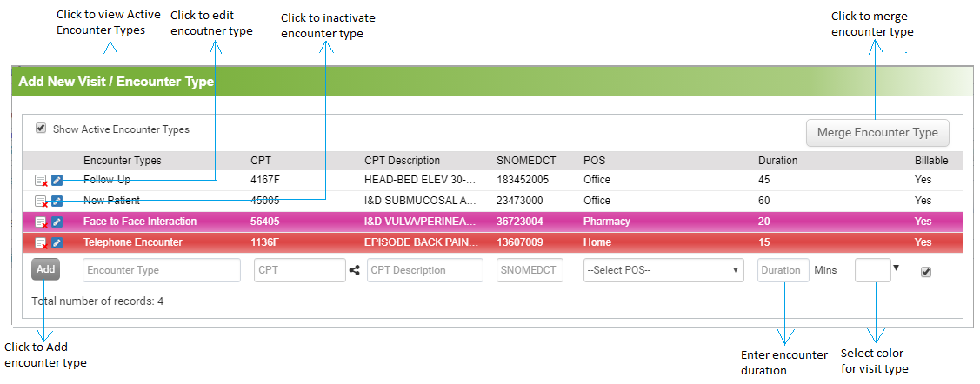
Task: Click the Add button
Action: [x=45, y=269]
